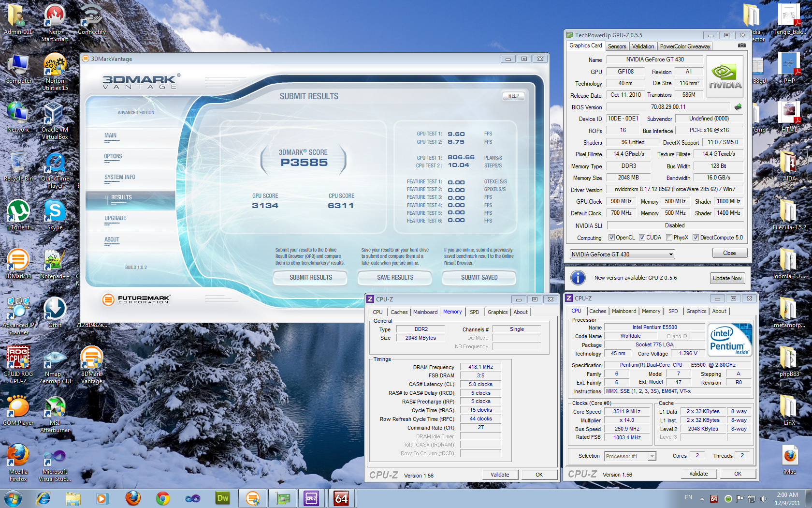Open the Oracle VM VirtualBox shortcut
The height and width of the screenshot is (508, 812).
(55, 121)
